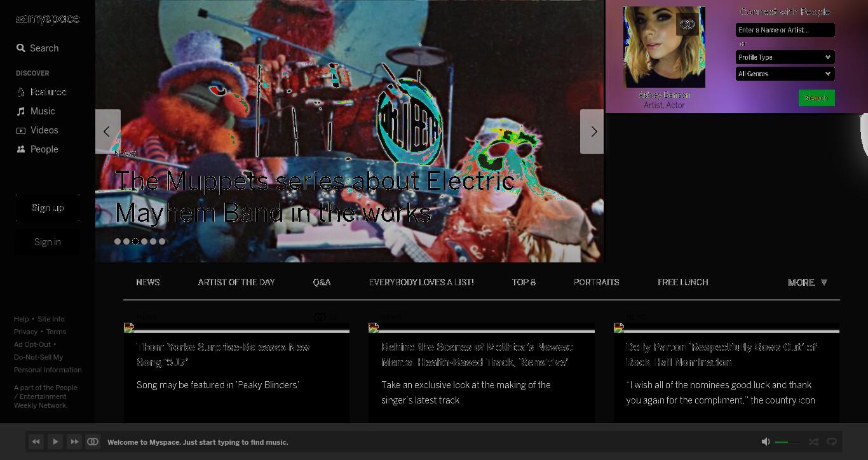The width and height of the screenshot is (868, 460).
Task: Go to the Music section
Action: click(x=36, y=111)
